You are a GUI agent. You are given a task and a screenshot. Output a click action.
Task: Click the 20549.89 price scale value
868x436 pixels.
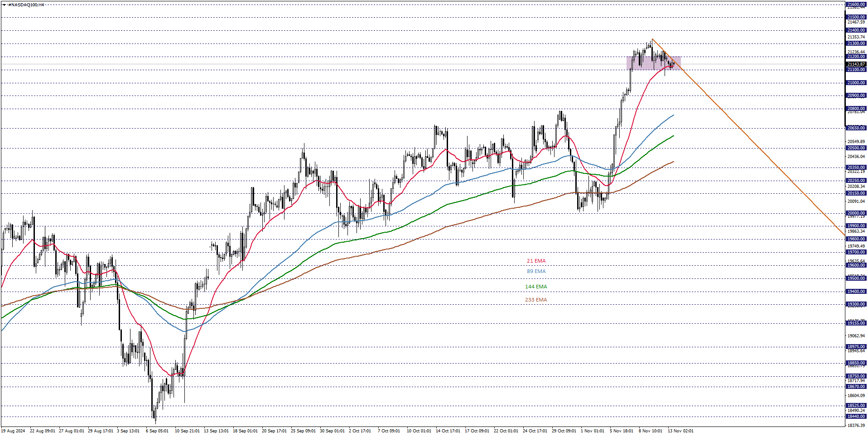pos(856,142)
